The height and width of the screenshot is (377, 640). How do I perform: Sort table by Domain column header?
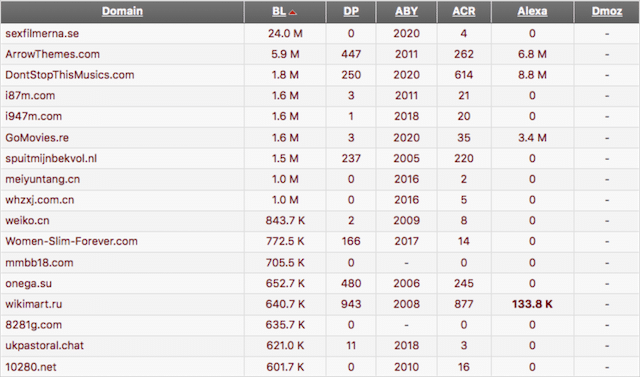pos(122,11)
